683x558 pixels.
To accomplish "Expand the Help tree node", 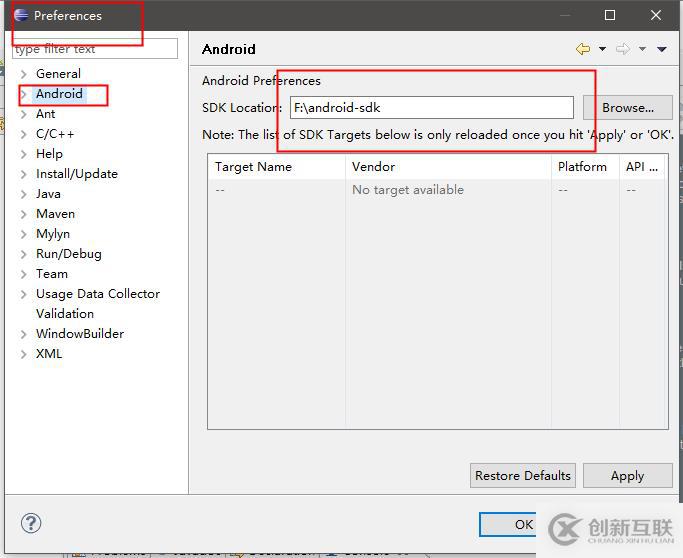I will 24,154.
